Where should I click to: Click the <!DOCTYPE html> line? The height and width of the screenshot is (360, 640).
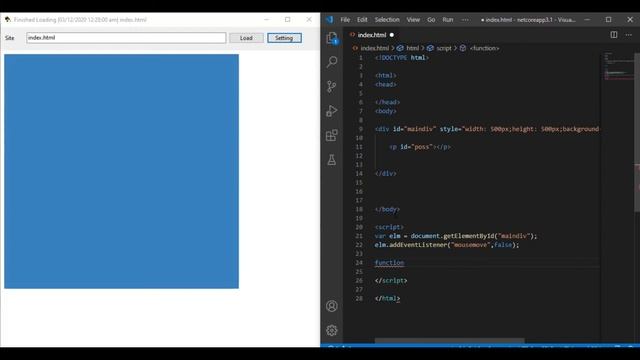click(402, 58)
